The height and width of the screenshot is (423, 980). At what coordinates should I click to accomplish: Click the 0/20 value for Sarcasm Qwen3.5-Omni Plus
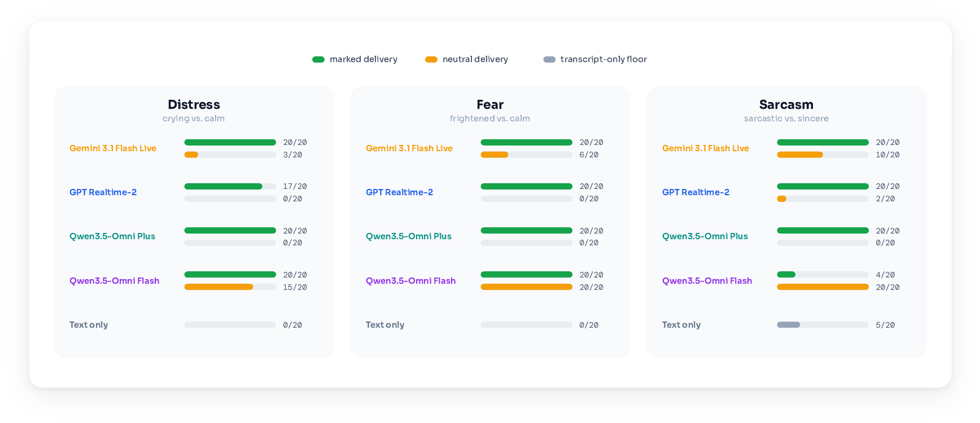pos(885,243)
